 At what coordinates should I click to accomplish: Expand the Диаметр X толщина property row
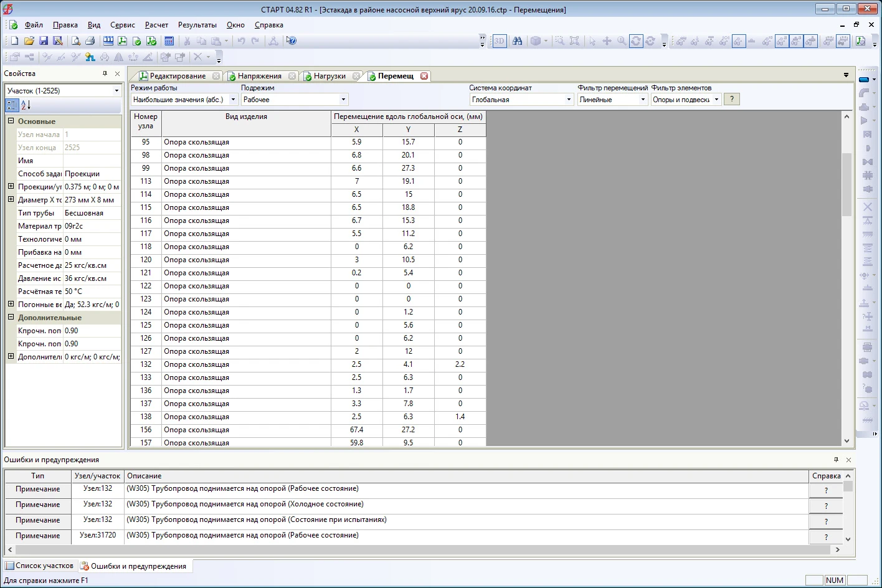click(11, 200)
